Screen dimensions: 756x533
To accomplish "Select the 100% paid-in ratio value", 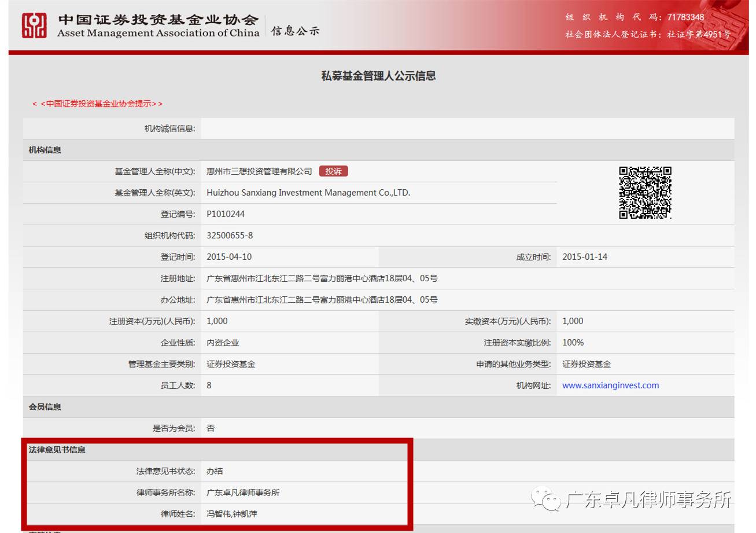I will click(573, 343).
